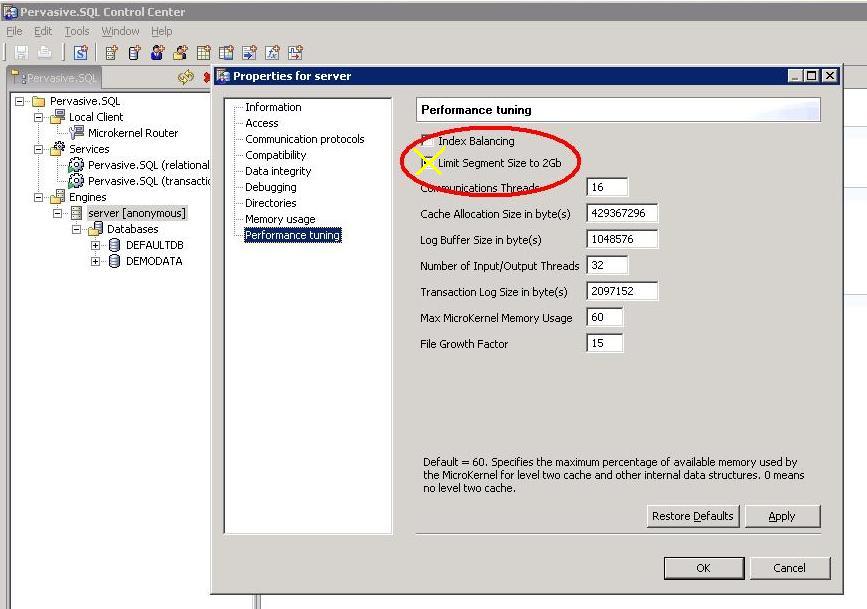Screen dimensions: 867x609
Task: Select the Information properties category
Action: 273,107
